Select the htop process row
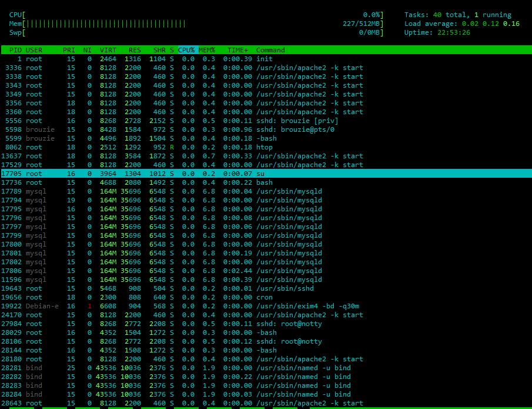The width and height of the screenshot is (532, 409). click(x=264, y=147)
